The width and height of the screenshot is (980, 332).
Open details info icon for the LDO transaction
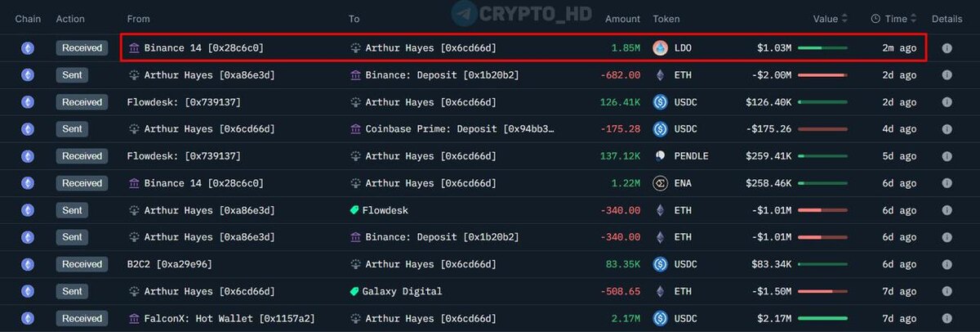(x=947, y=48)
